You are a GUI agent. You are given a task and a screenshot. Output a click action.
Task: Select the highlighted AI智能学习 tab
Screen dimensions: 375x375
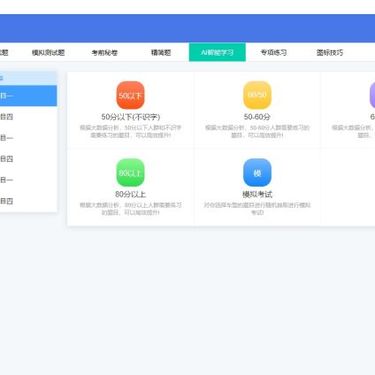tap(217, 52)
